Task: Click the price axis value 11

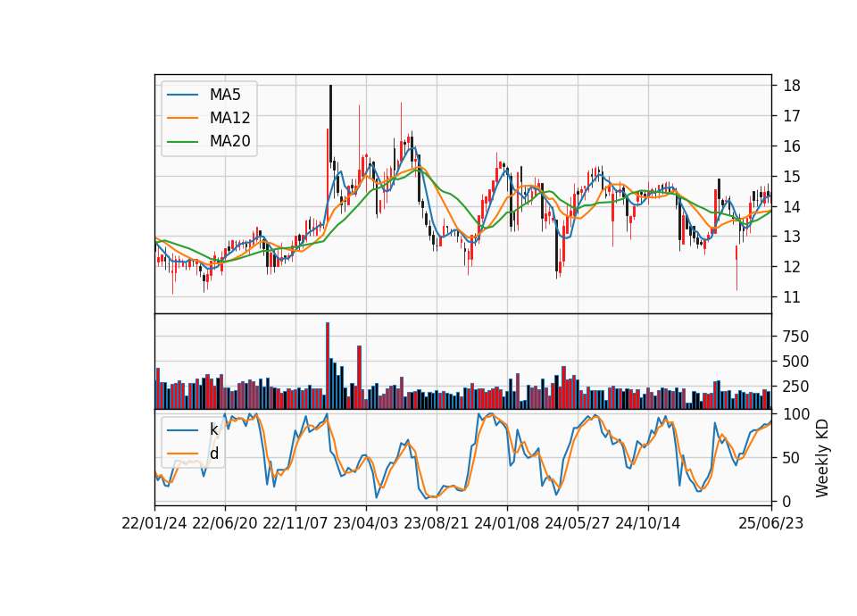Action: [792, 297]
